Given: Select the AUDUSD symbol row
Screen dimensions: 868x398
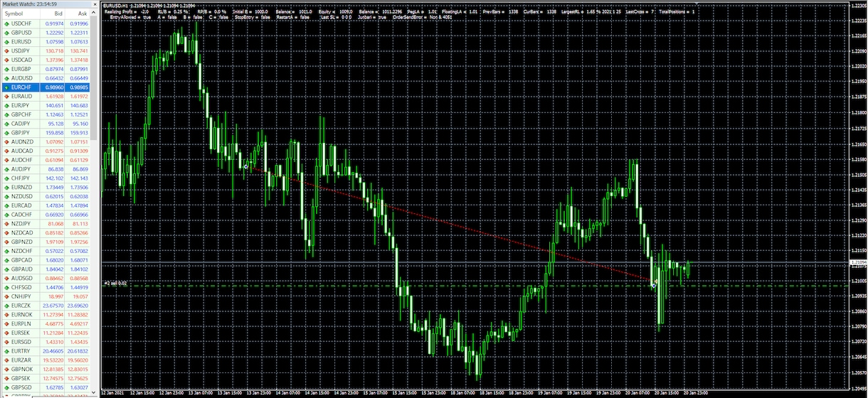Looking at the screenshot, I should pyautogui.click(x=46, y=78).
